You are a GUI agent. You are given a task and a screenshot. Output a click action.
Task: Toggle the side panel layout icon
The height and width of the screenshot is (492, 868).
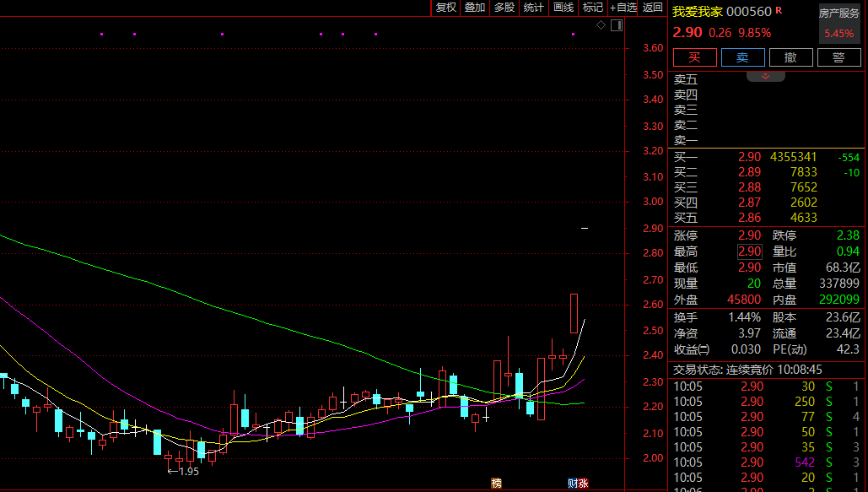617,25
